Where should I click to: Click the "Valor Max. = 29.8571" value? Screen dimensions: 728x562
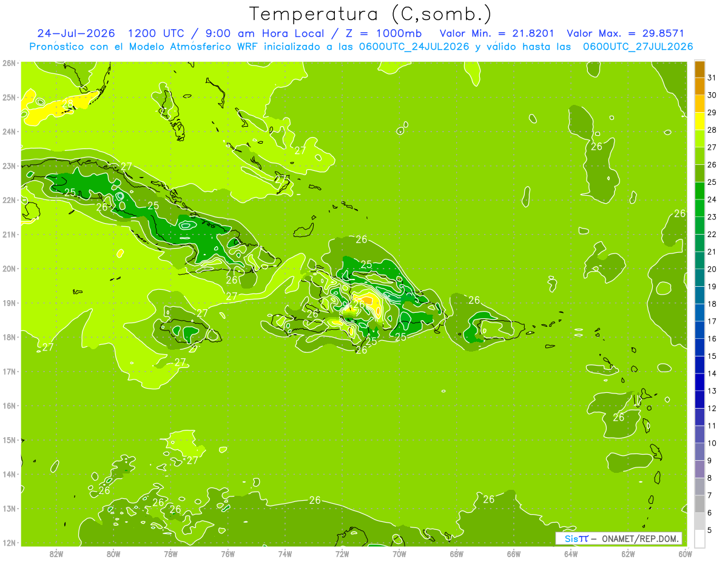624,33
